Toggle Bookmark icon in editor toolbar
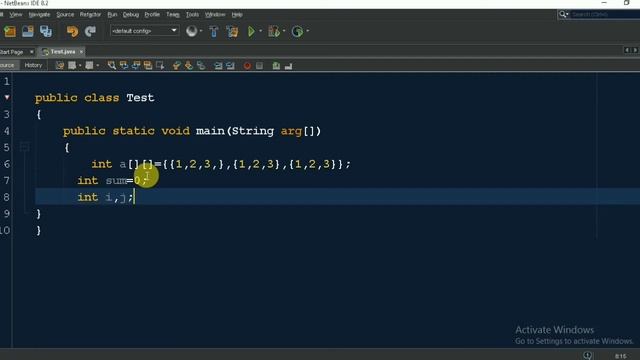 [201, 65]
